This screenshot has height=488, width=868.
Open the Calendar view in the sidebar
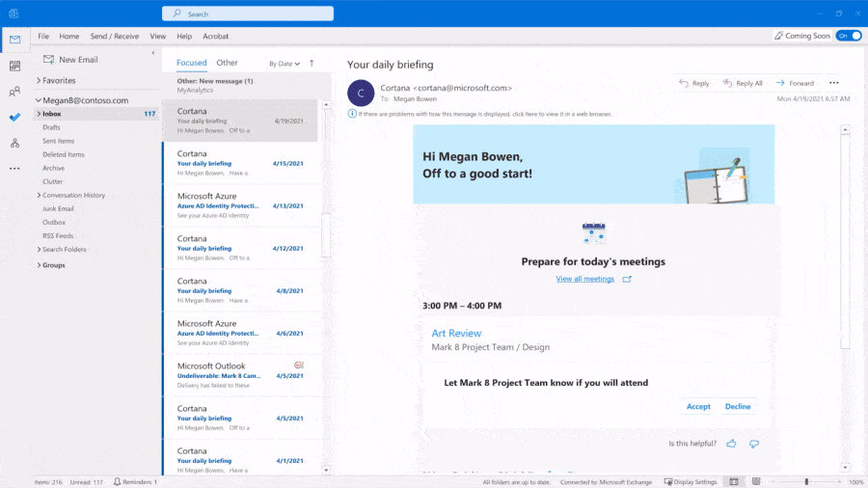[14, 66]
